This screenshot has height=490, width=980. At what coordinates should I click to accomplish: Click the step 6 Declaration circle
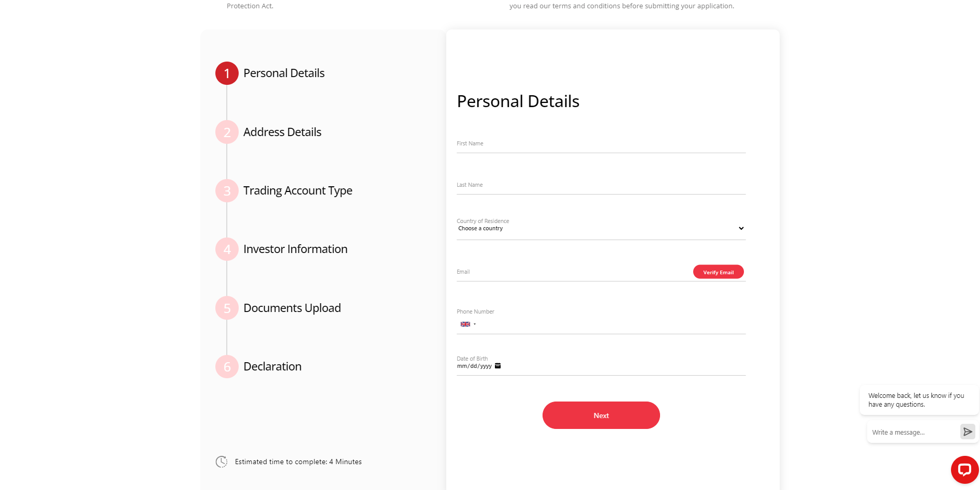[227, 367]
